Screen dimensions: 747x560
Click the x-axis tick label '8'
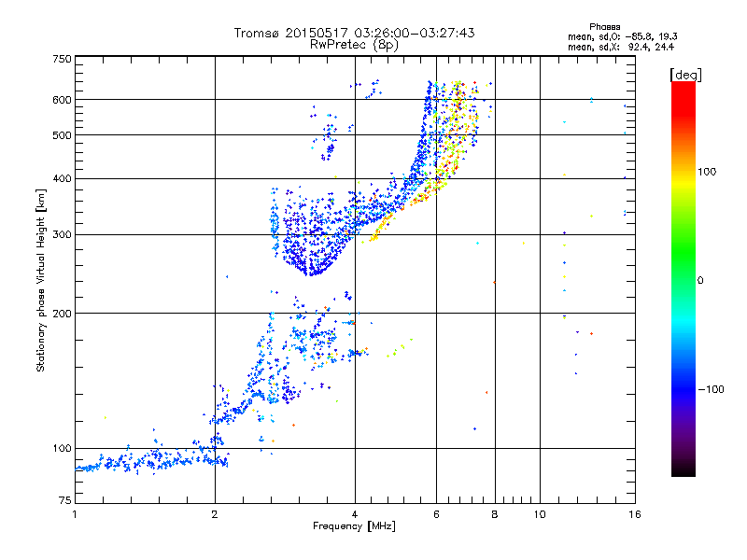[x=495, y=514]
